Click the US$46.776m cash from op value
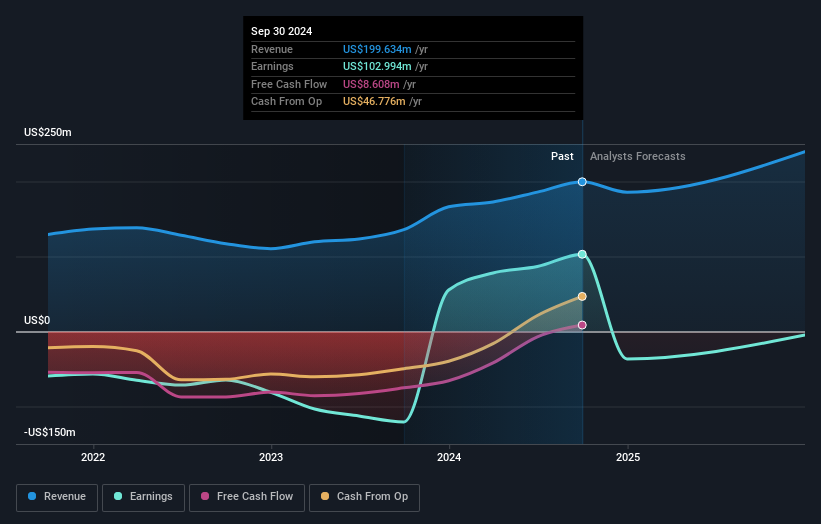Screen dimensions: 821x524 coord(374,102)
